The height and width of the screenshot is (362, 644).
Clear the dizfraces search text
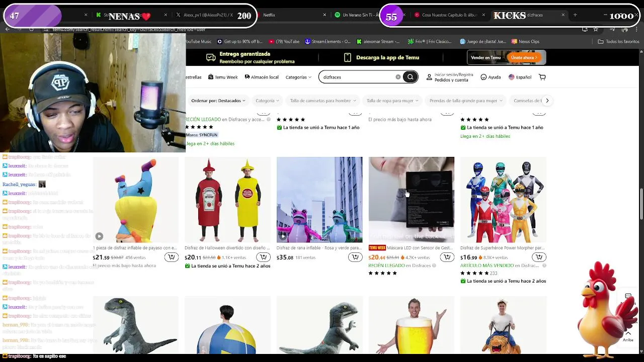tap(398, 77)
